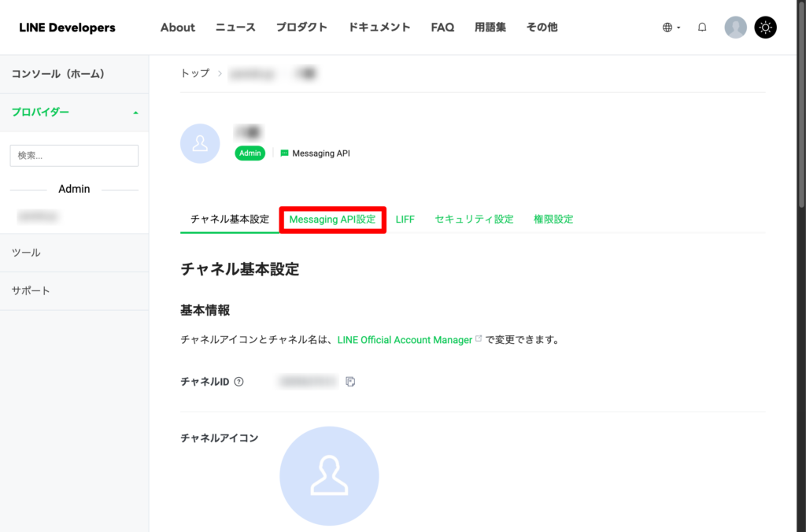The image size is (806, 532).
Task: Click the トップ breadcrumb link
Action: click(x=195, y=73)
